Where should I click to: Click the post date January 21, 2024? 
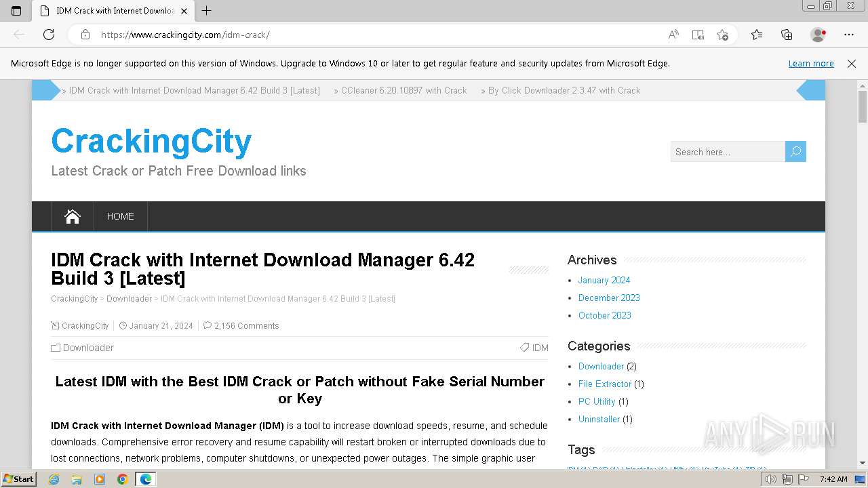161,325
